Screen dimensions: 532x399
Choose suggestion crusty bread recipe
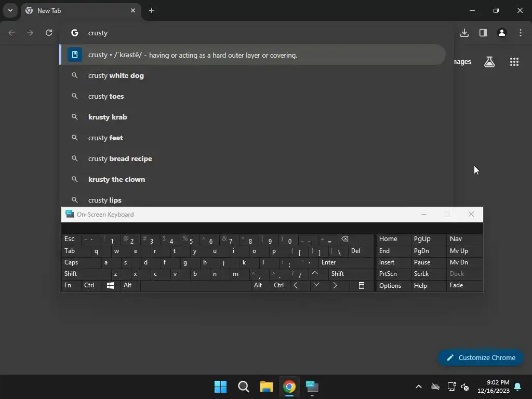pos(252,158)
